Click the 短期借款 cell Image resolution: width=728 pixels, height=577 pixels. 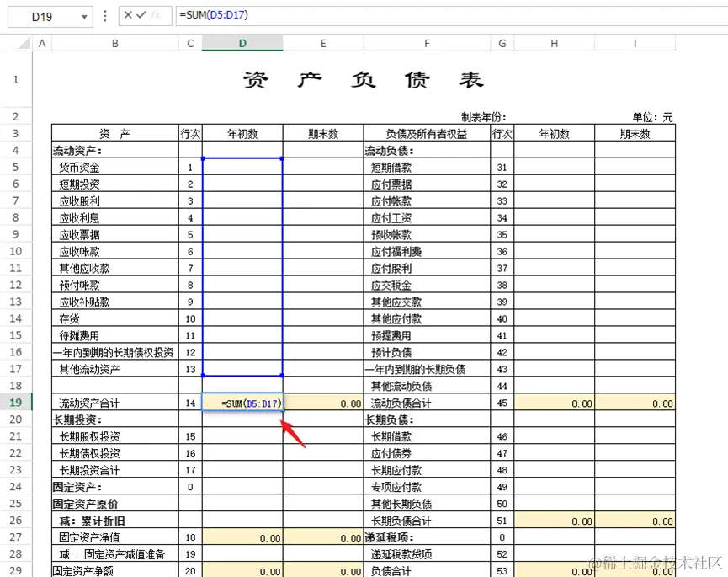click(428, 167)
